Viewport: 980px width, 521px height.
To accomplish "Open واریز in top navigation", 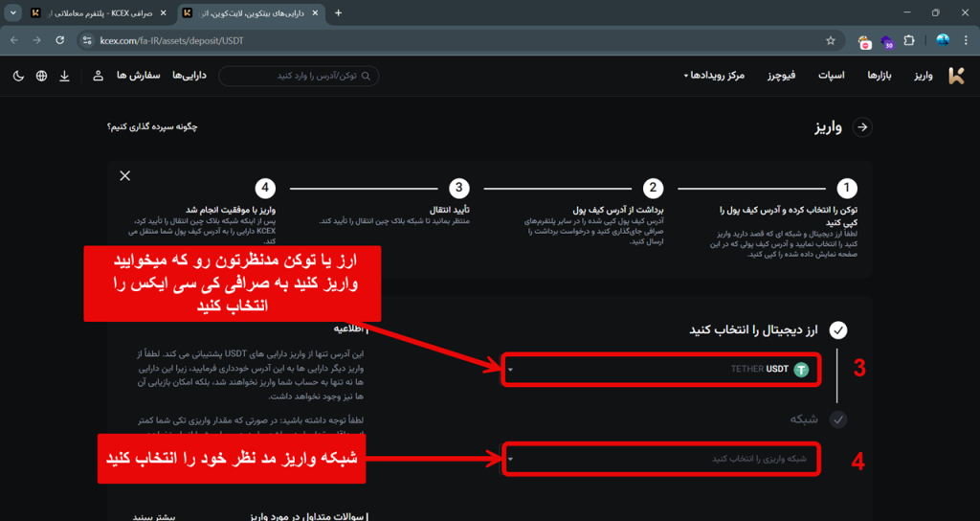I will pyautogui.click(x=924, y=76).
